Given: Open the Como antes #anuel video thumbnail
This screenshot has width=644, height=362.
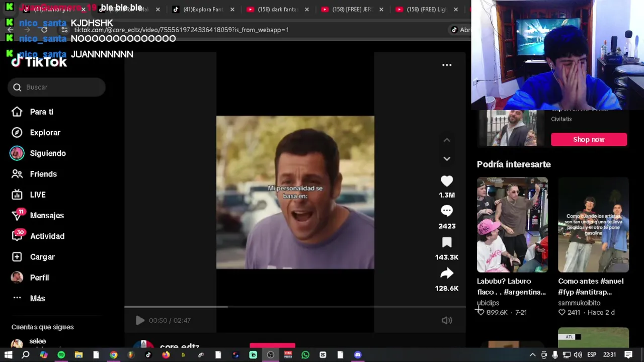Looking at the screenshot, I should click(593, 225).
